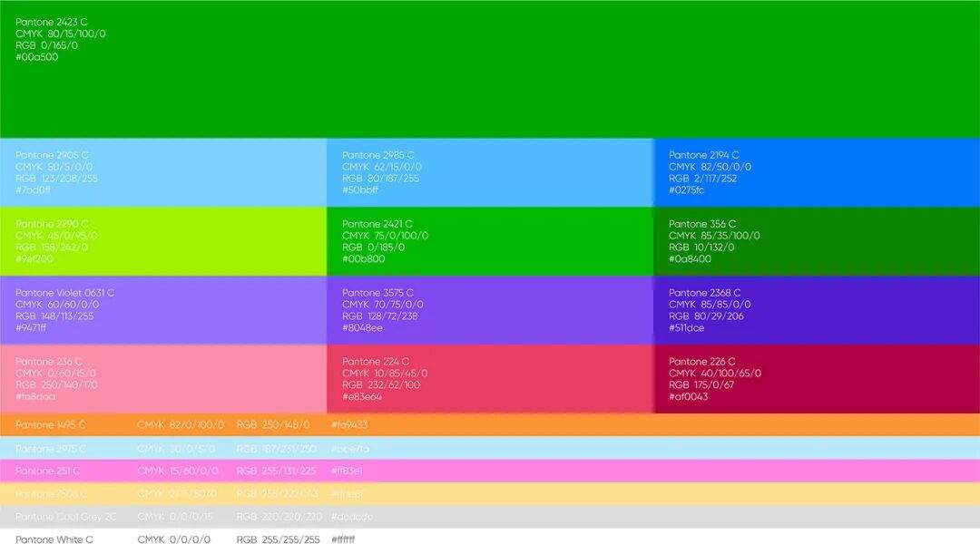Click the text "RGB 123/208/255"
This screenshot has height=544, width=980.
click(x=57, y=179)
